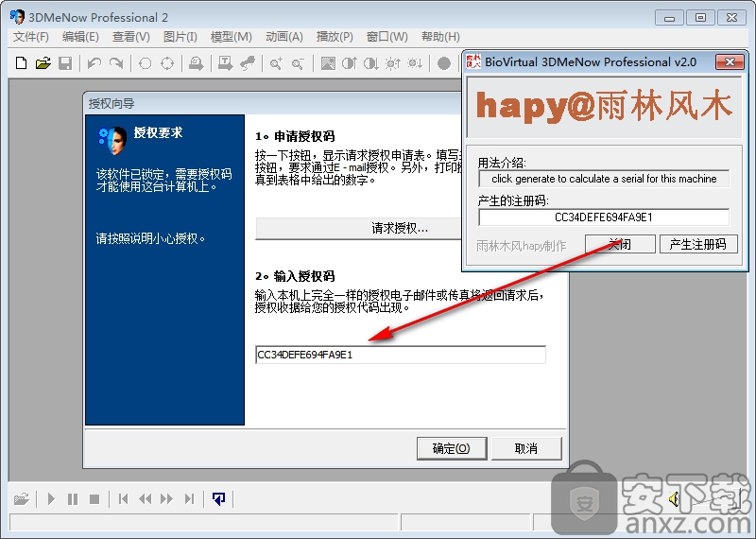This screenshot has width=756, height=539.
Task: Click the hapy@雨林风木 banner
Action: pyautogui.click(x=604, y=107)
